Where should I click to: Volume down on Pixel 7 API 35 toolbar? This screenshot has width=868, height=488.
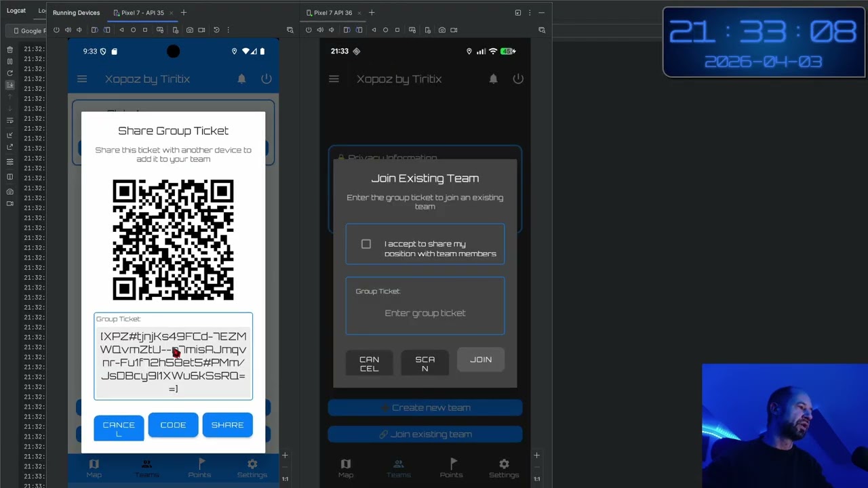click(79, 30)
